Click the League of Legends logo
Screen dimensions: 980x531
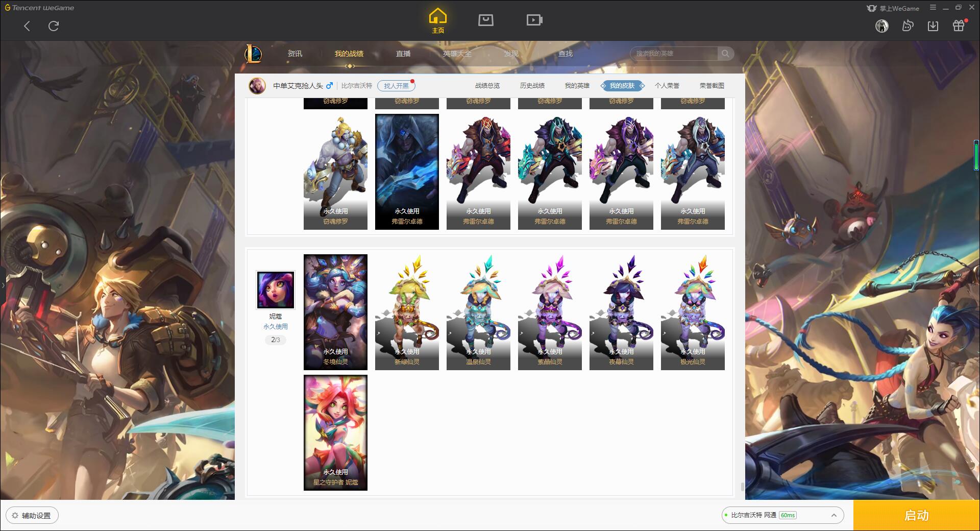click(253, 54)
